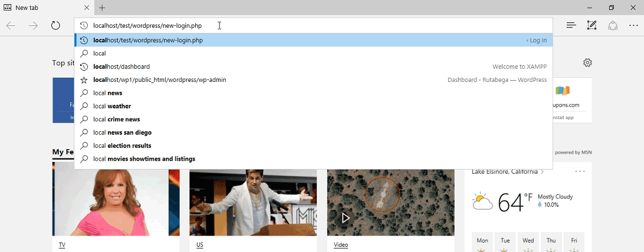Click the Make a Web Note icon
This screenshot has width=644, height=252.
tap(592, 25)
